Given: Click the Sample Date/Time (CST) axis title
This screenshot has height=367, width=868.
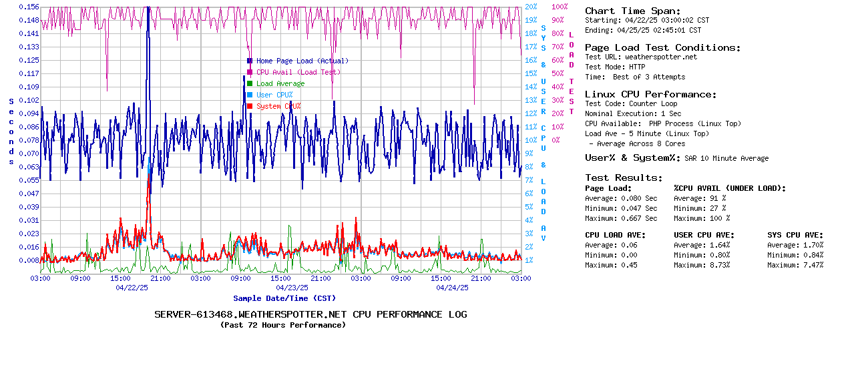Looking at the screenshot, I should [284, 298].
